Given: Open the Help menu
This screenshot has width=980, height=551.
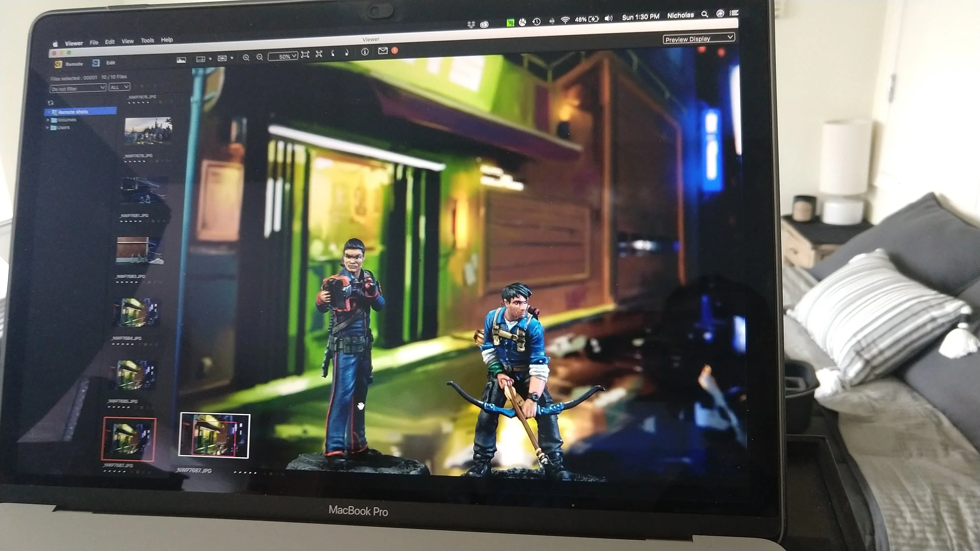Looking at the screenshot, I should 167,40.
